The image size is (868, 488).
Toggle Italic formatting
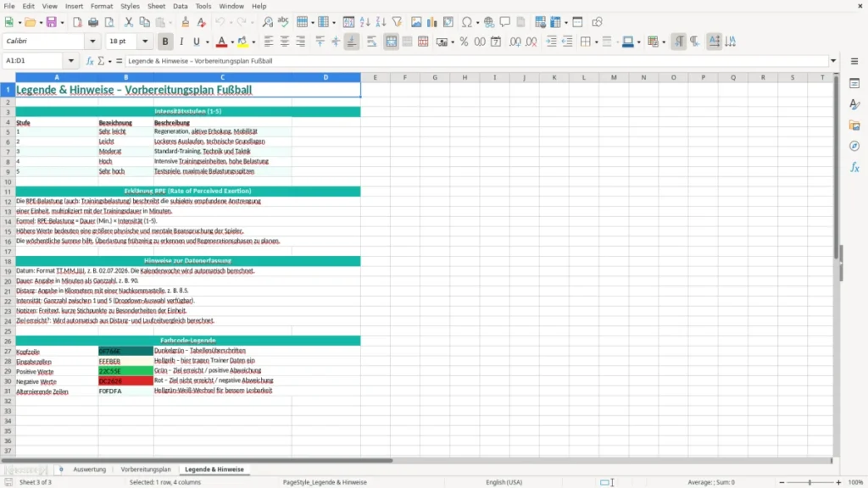click(x=181, y=42)
